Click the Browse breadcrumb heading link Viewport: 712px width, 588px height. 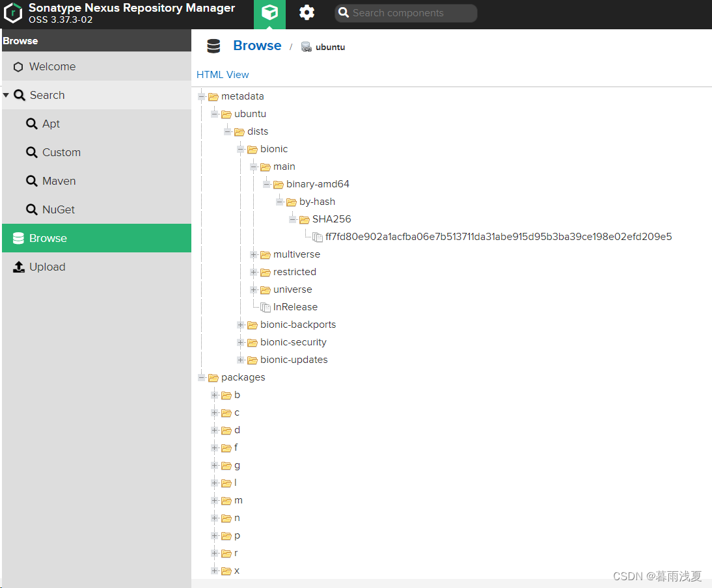coord(257,46)
